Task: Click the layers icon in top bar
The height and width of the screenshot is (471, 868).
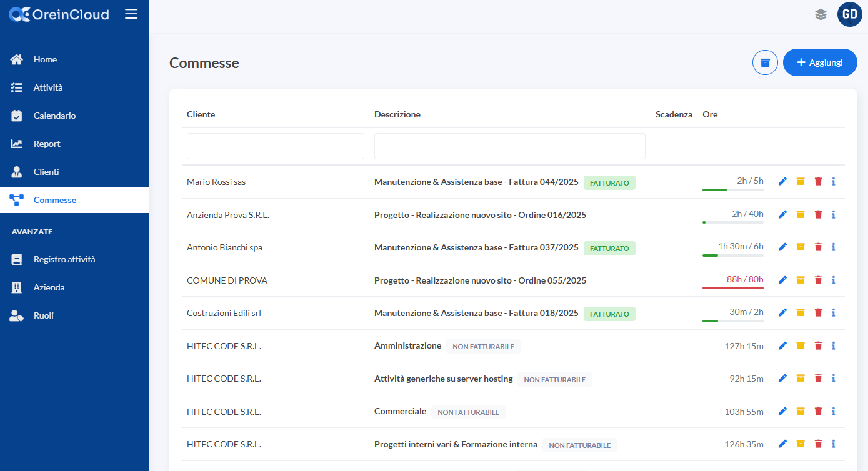Action: tap(821, 14)
